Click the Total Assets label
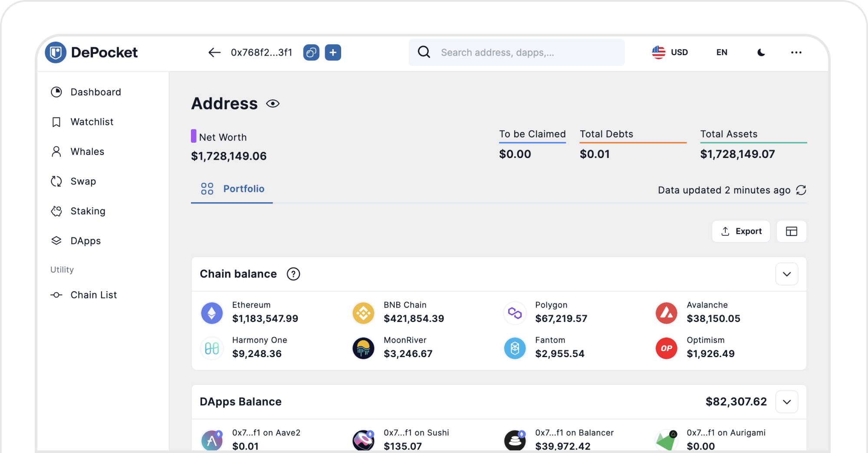This screenshot has width=868, height=453. [729, 134]
